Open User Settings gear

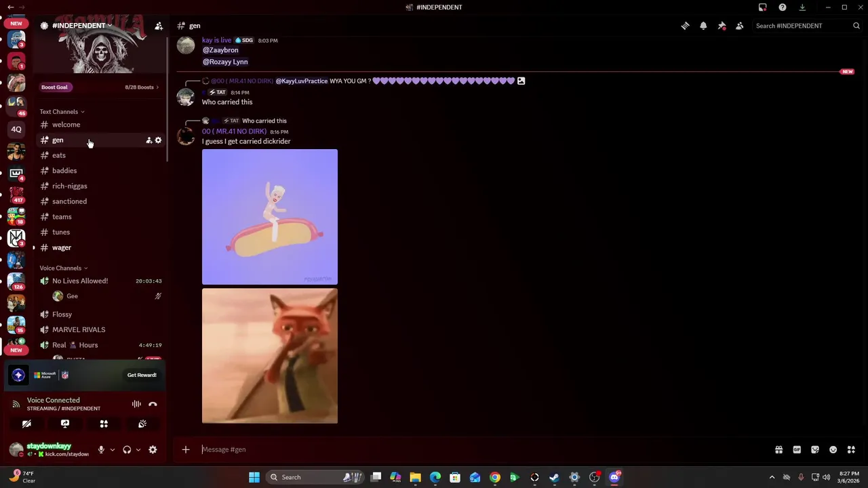pos(153,449)
